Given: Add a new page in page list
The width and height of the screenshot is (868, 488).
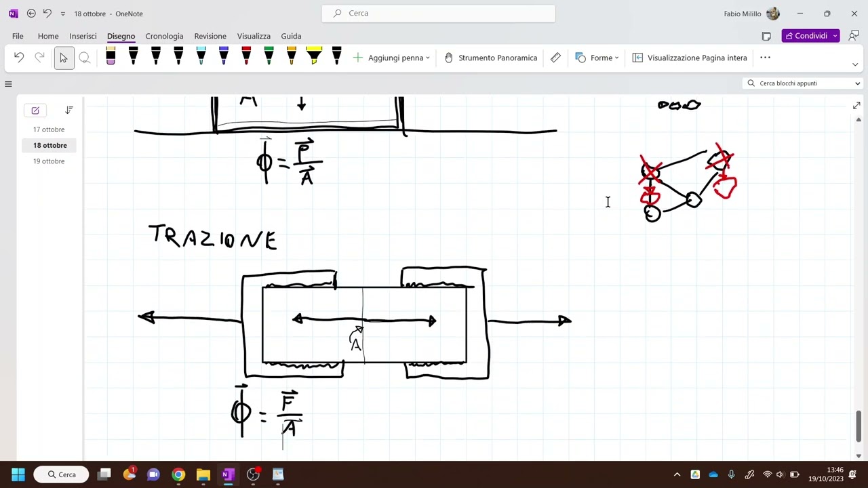Looking at the screenshot, I should pos(35,110).
